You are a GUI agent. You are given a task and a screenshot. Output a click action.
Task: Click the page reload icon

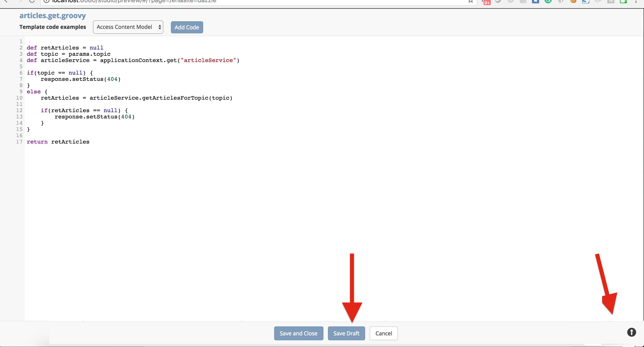click(x=32, y=1)
